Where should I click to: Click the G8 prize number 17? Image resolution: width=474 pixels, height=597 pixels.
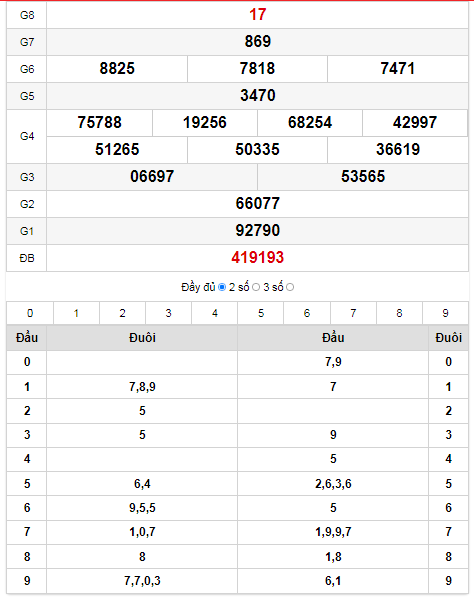[258, 15]
